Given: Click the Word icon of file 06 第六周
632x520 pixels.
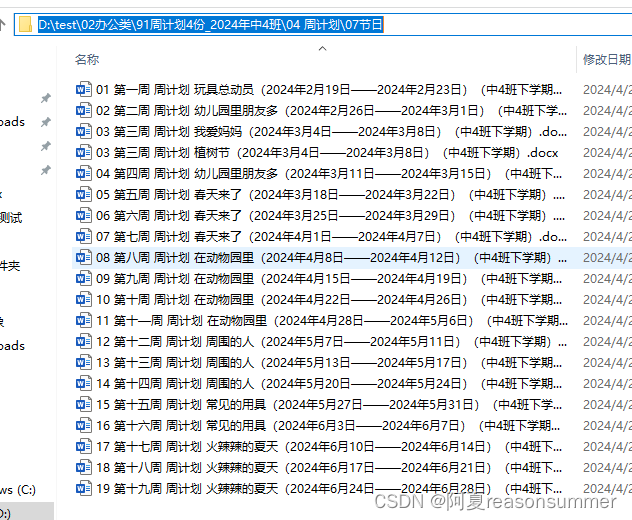Looking at the screenshot, I should pos(83,215).
